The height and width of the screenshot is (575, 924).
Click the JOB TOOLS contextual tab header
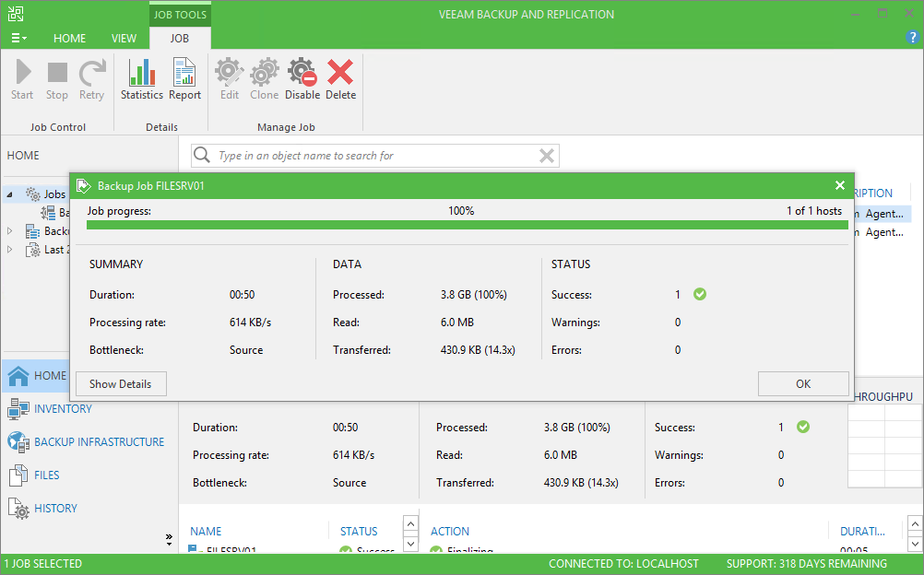[181, 14]
